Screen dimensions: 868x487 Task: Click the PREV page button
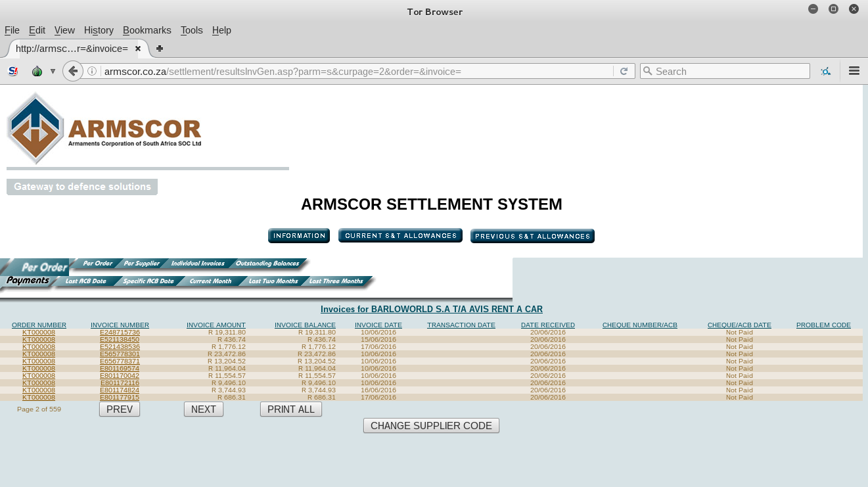pos(120,409)
